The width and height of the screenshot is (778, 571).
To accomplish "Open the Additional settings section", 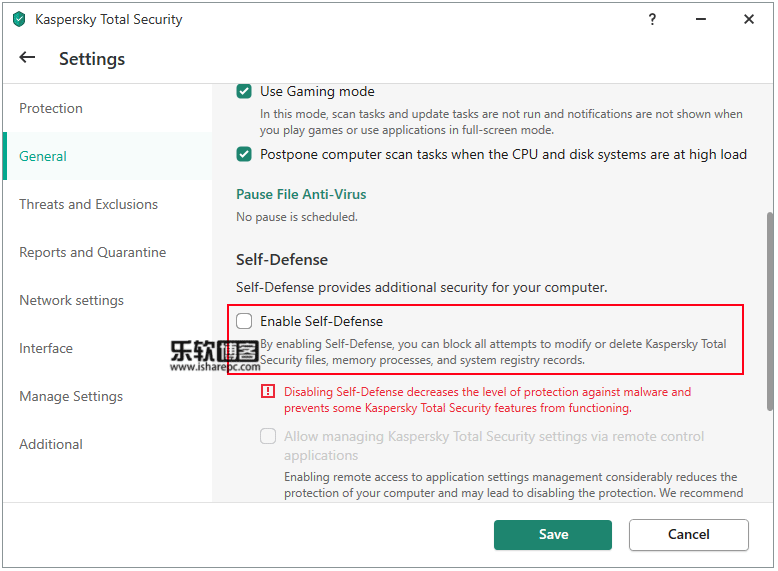I will pyautogui.click(x=51, y=444).
